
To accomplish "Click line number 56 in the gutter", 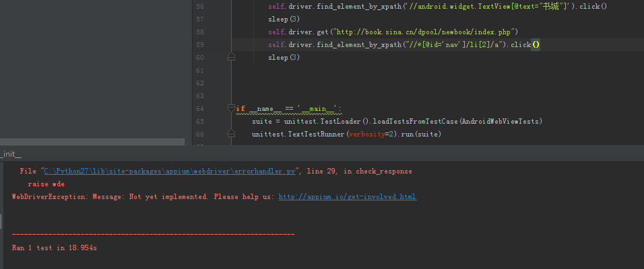I will (199, 7).
